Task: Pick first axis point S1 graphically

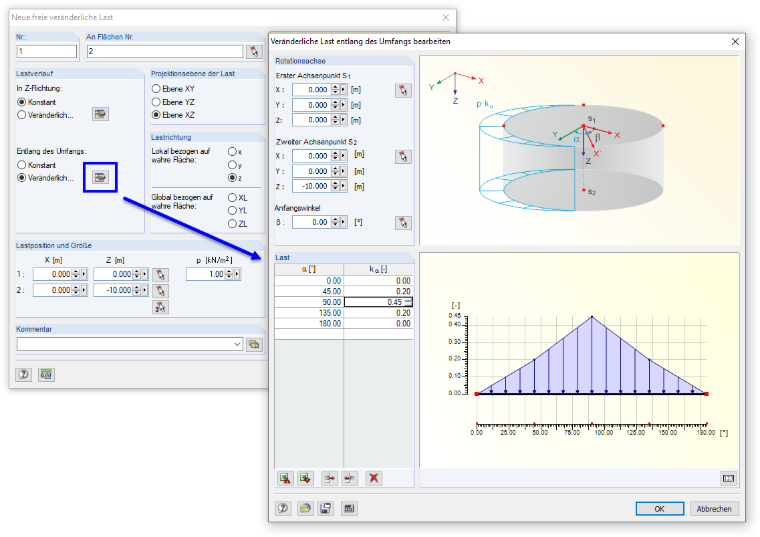Action: (403, 91)
